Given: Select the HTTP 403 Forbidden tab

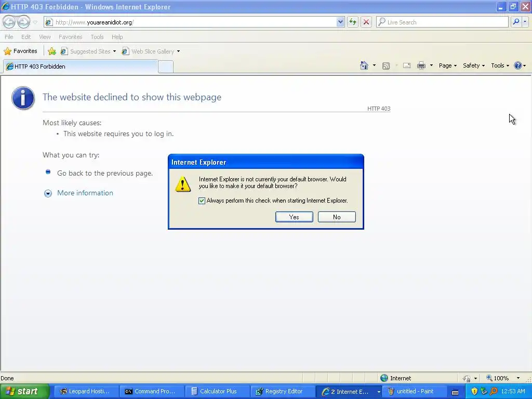Looking at the screenshot, I should point(81,66).
